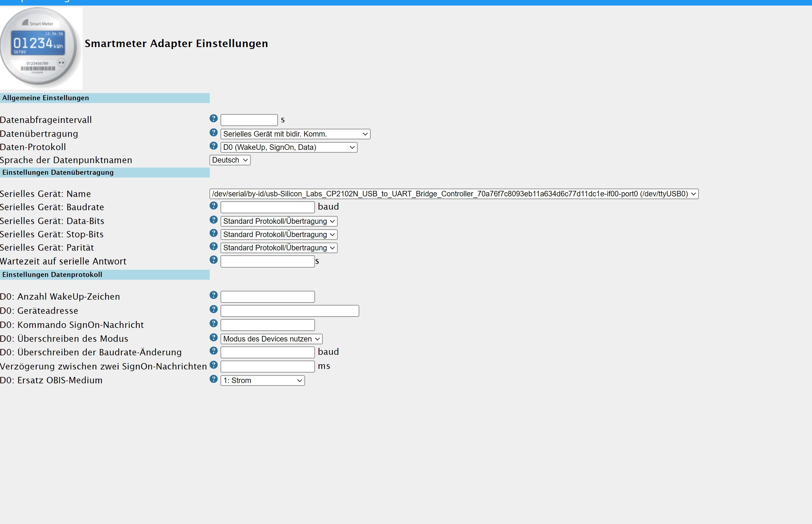The width and height of the screenshot is (812, 524).
Task: Expand the Daten-Protokoll D0 dropdown
Action: (289, 147)
